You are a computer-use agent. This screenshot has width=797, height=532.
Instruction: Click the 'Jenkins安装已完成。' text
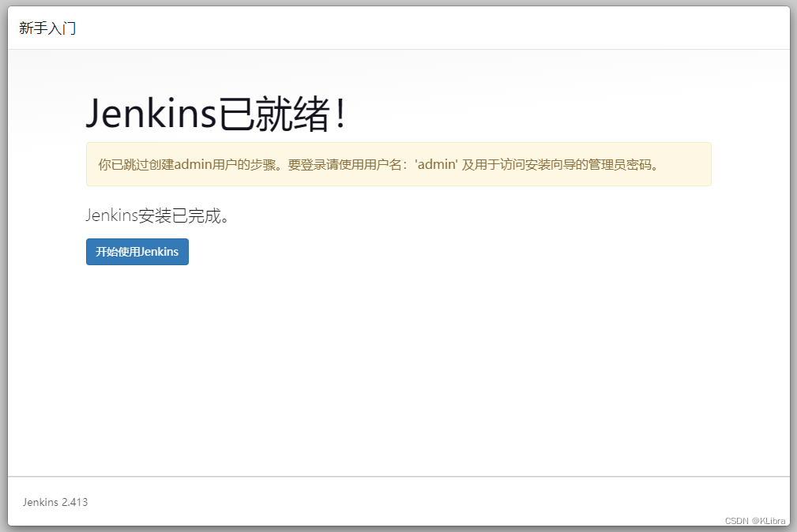pyautogui.click(x=157, y=215)
